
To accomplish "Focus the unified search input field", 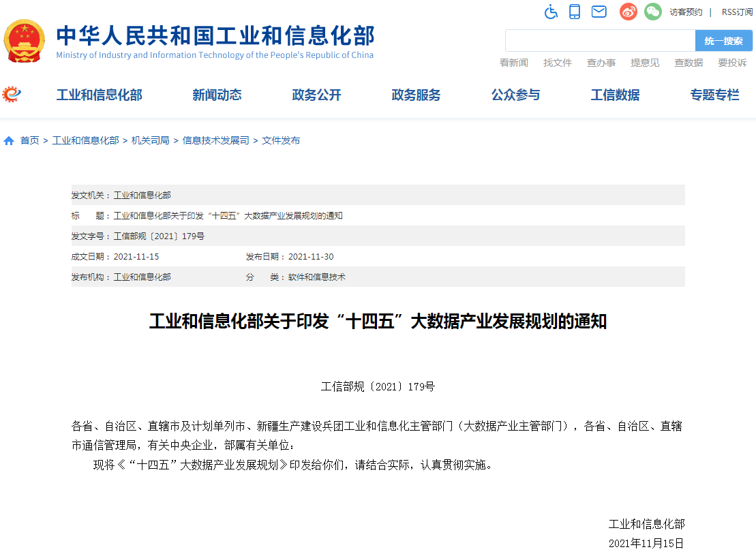I will point(601,40).
